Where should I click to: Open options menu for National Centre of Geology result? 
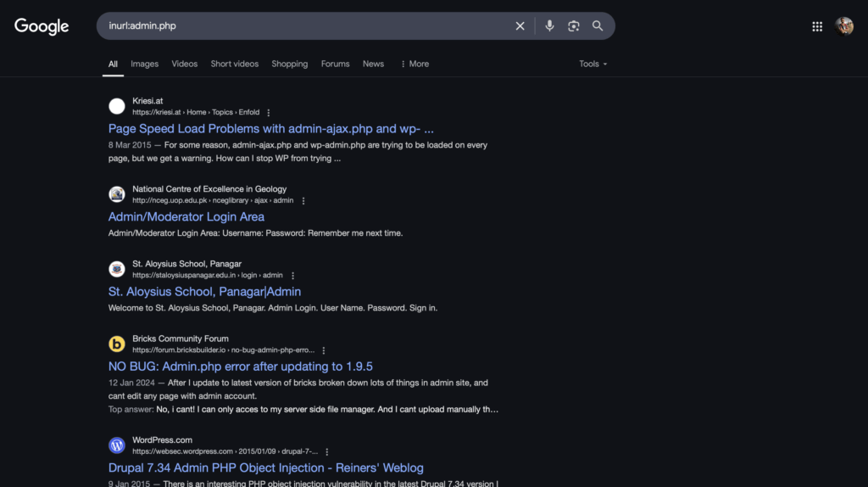coord(303,200)
